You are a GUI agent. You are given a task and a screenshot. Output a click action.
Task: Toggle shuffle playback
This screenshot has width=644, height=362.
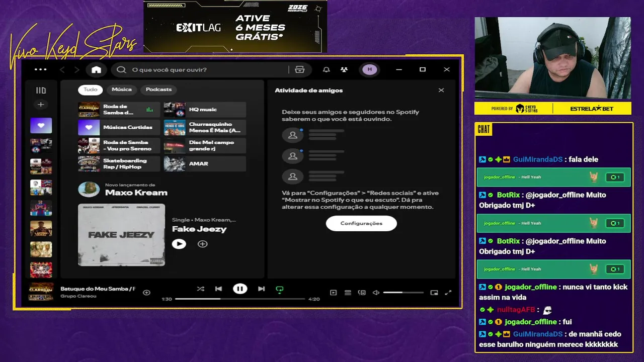coord(201,289)
